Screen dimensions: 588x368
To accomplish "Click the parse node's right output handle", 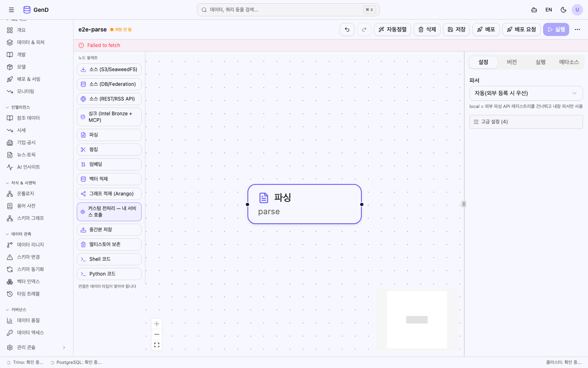I will (x=362, y=204).
